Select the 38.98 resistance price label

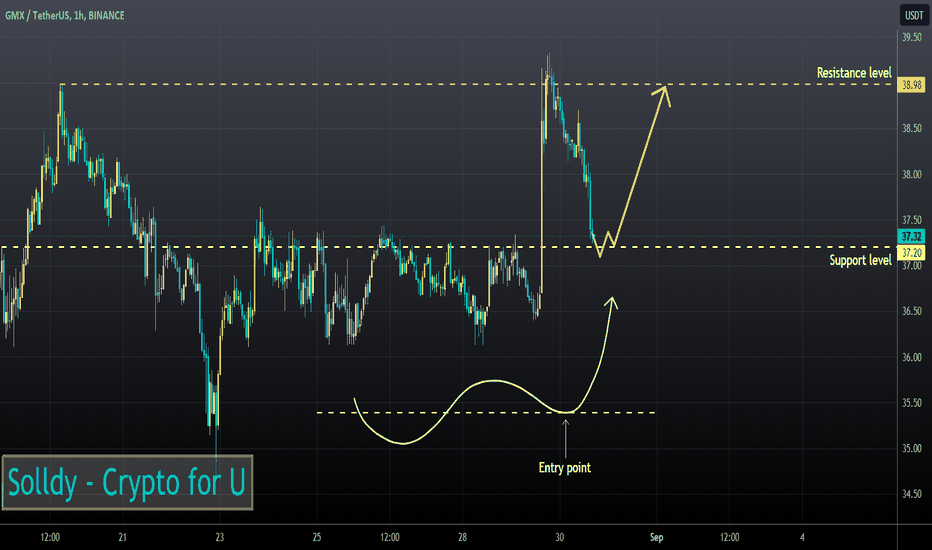[911, 85]
